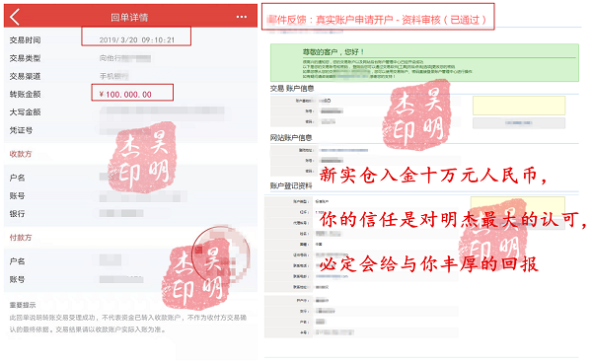Screen dimensions: 592x364
Task: Click the 付款方 section heading
Action: coord(21,238)
